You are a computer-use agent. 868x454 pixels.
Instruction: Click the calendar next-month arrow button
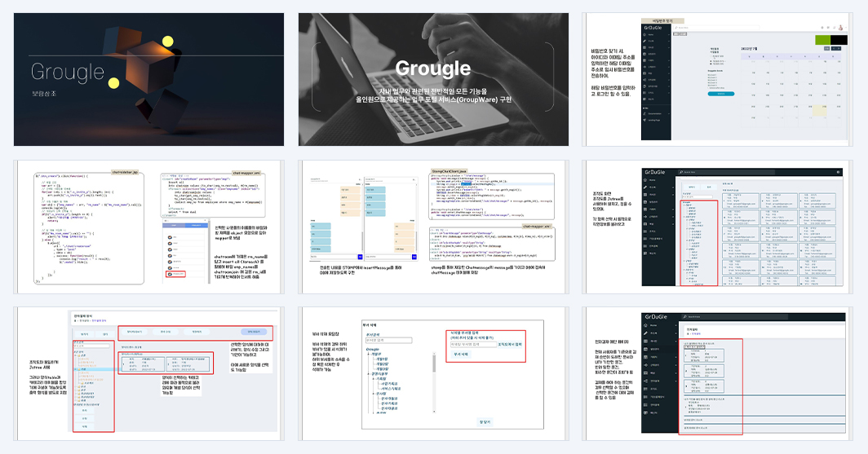838,49
